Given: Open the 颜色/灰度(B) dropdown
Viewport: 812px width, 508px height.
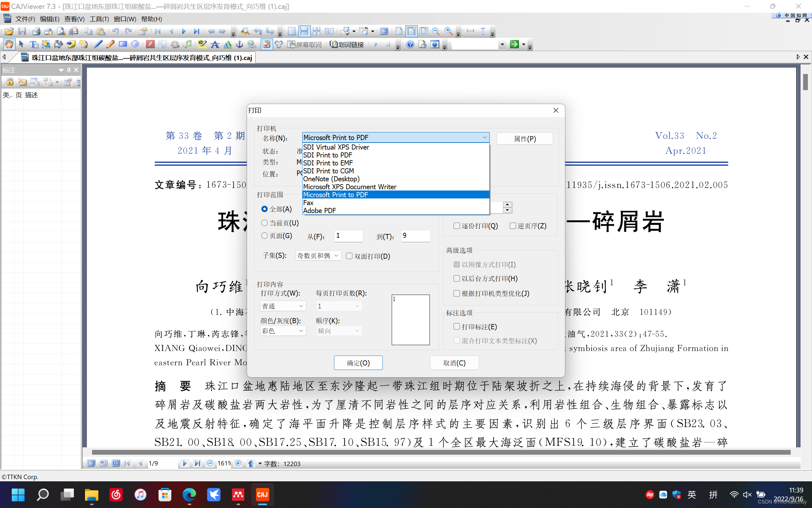Looking at the screenshot, I should point(283,331).
